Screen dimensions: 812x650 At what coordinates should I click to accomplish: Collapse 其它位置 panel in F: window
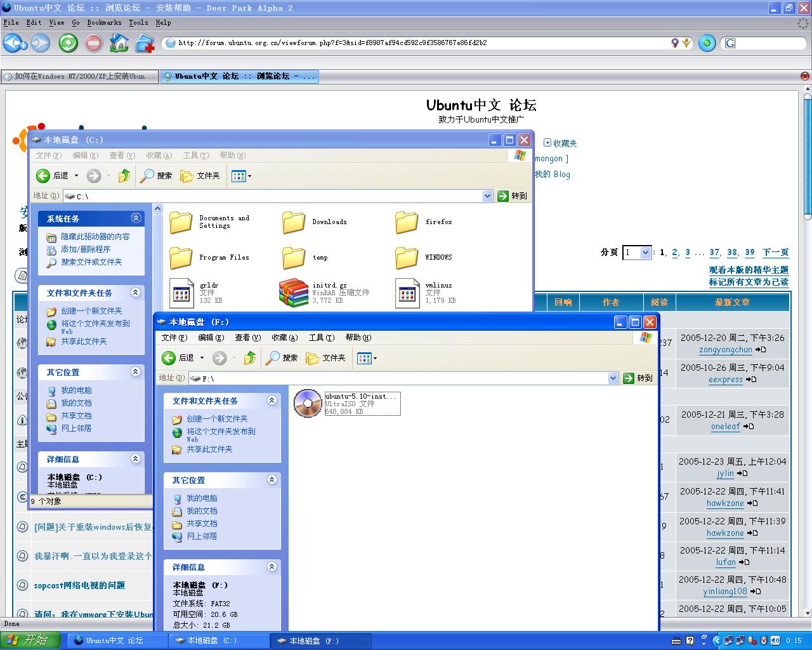pos(272,480)
